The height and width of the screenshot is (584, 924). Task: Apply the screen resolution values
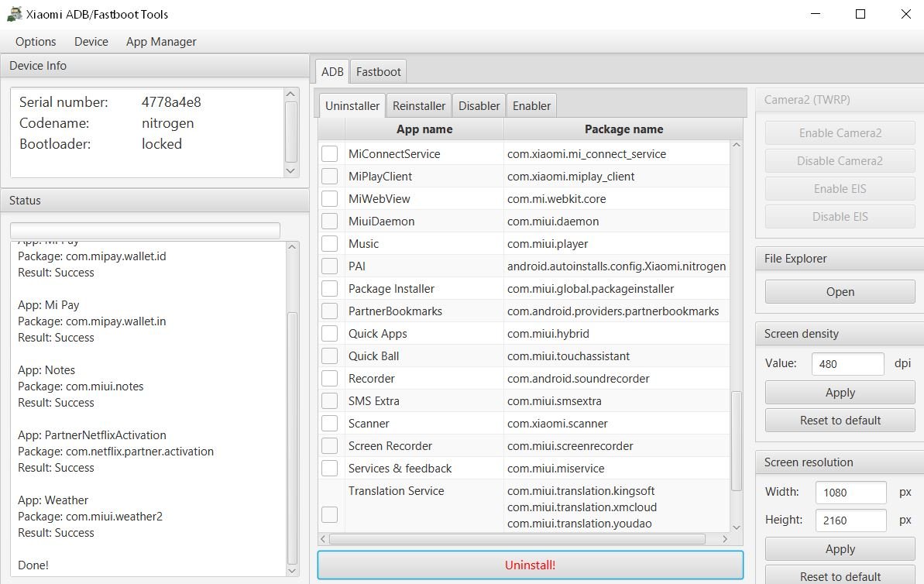(840, 548)
